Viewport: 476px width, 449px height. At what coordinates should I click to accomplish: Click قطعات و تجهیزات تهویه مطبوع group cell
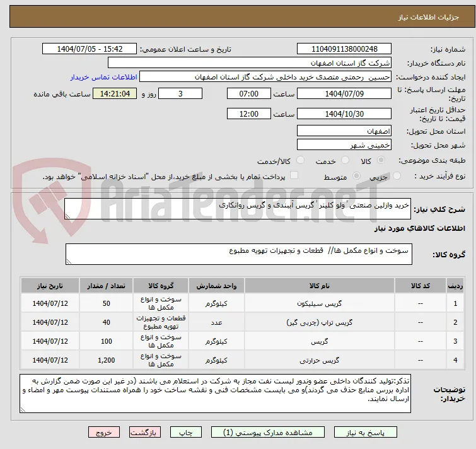point(161,322)
